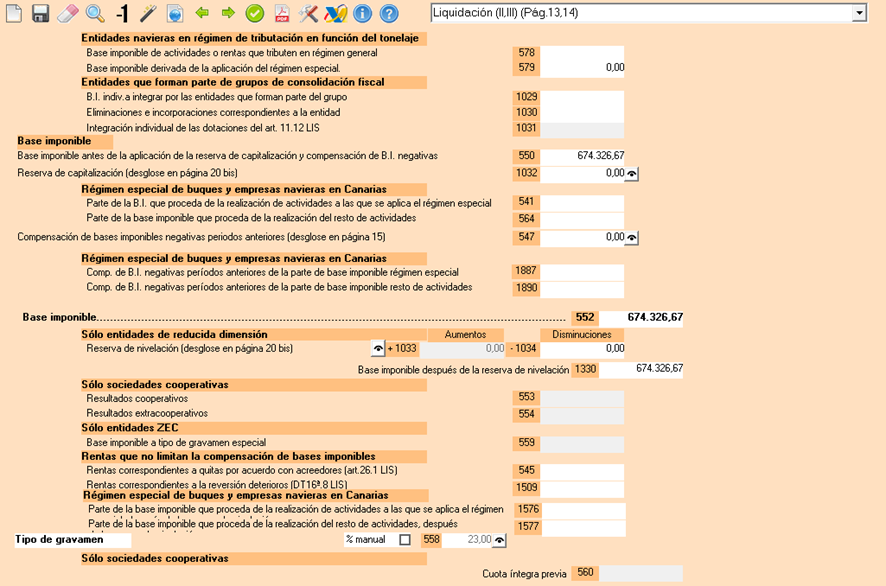Click 'Resultados extracooperativos' label

point(147,414)
